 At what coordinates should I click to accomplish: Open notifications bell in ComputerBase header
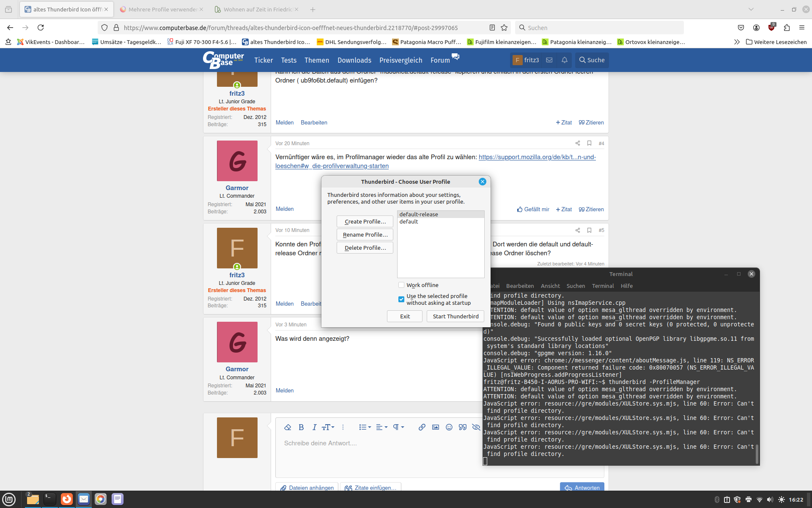pos(564,60)
